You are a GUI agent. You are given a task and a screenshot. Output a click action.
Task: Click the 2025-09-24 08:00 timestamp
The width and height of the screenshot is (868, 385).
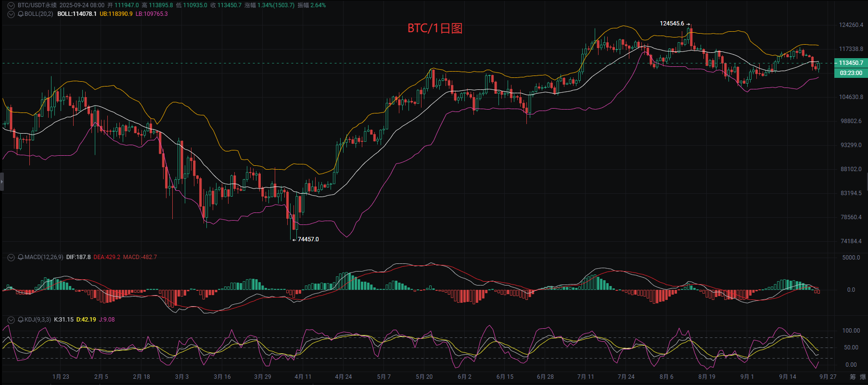pos(82,5)
